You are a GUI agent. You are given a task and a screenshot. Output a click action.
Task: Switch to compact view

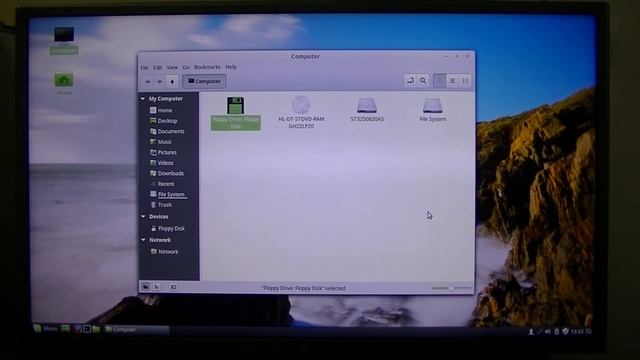[465, 81]
